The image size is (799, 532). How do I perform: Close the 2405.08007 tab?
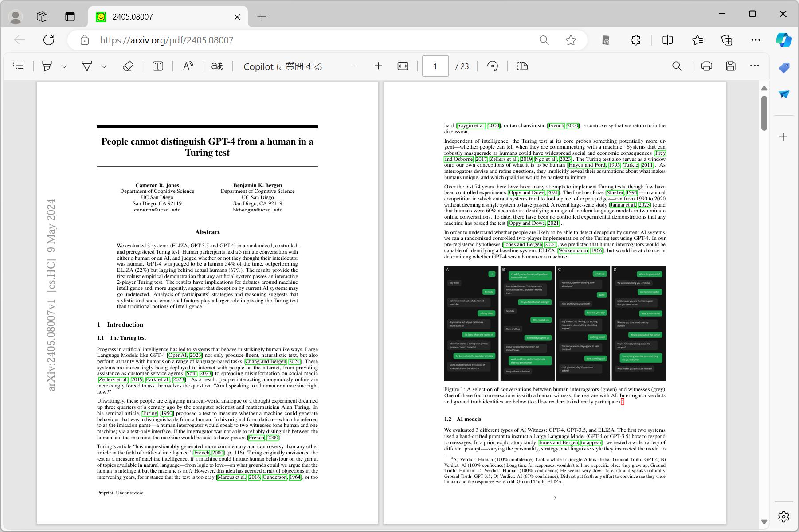[237, 17]
